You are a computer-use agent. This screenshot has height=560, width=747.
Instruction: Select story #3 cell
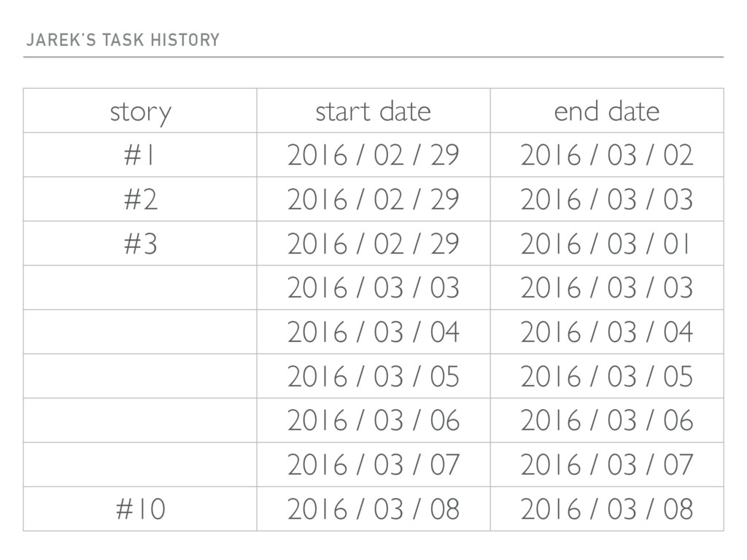pyautogui.click(x=140, y=244)
